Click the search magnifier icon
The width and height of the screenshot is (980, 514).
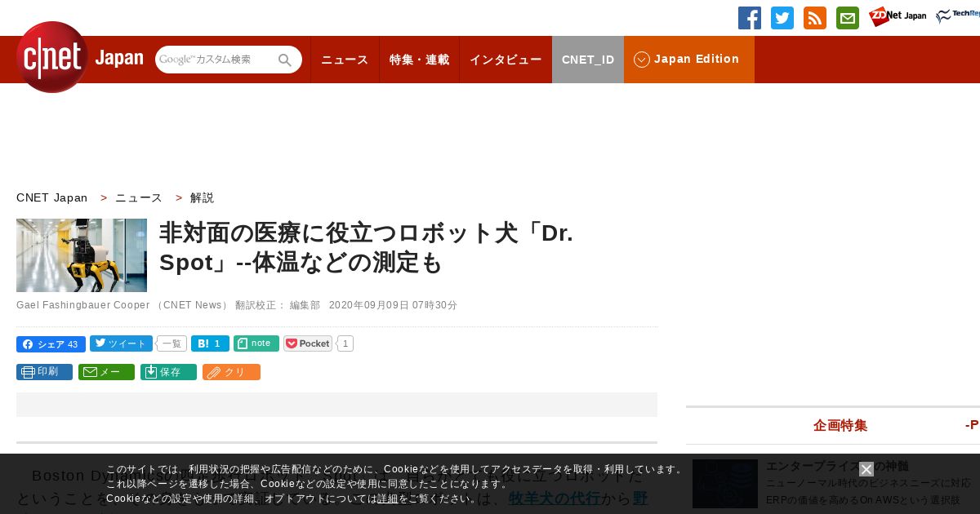285,60
